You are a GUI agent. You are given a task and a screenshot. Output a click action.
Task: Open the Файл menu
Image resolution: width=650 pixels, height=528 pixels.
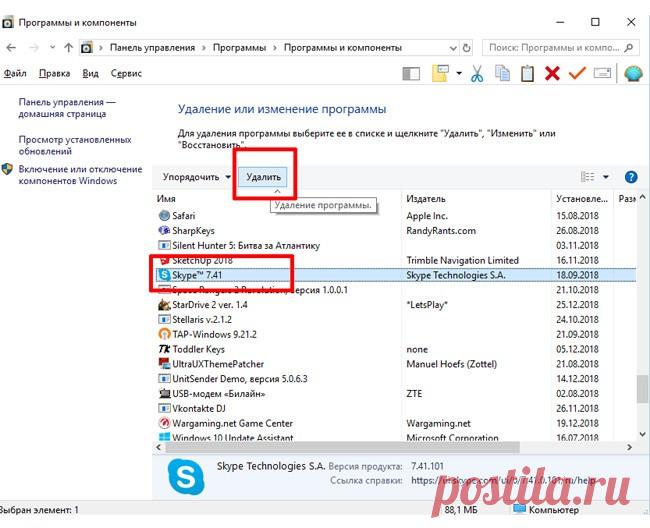pos(15,73)
